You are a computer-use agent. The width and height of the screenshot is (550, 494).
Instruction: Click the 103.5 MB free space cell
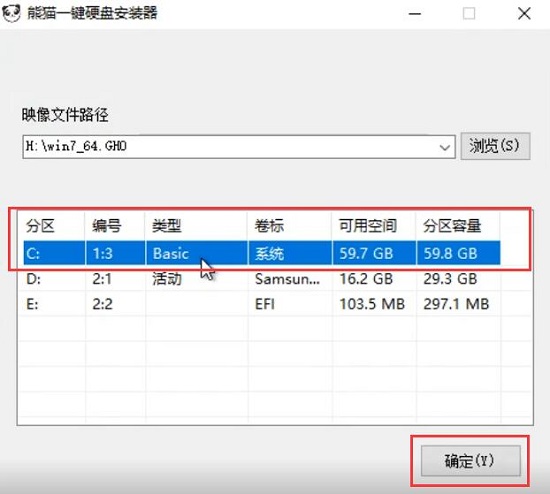pos(374,304)
